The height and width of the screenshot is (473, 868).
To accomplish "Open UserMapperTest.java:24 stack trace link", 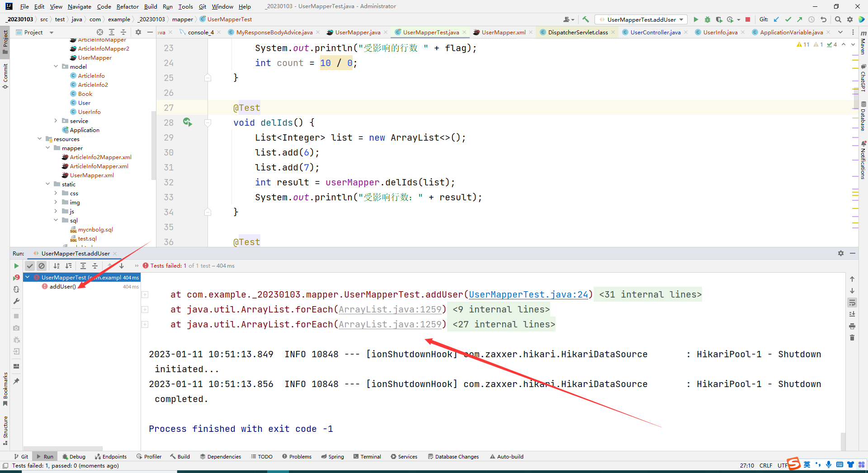I will tap(528, 294).
